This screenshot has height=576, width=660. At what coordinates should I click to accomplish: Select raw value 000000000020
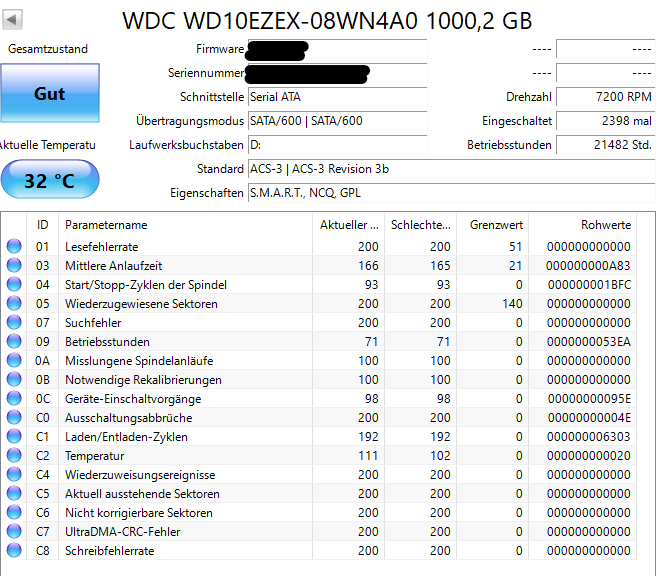pos(588,456)
